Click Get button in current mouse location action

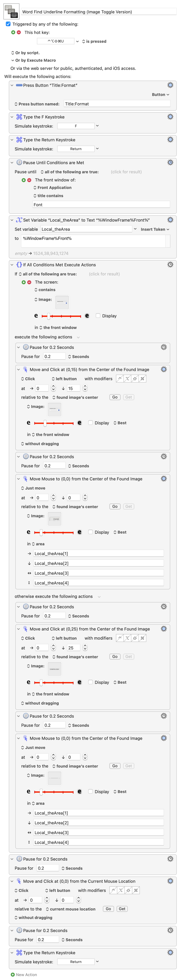point(122,909)
